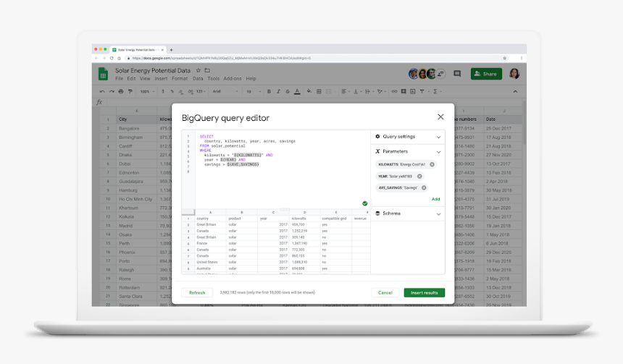Click the 'kilowatts' result column header
This screenshot has height=364, width=623.
[x=305, y=219]
